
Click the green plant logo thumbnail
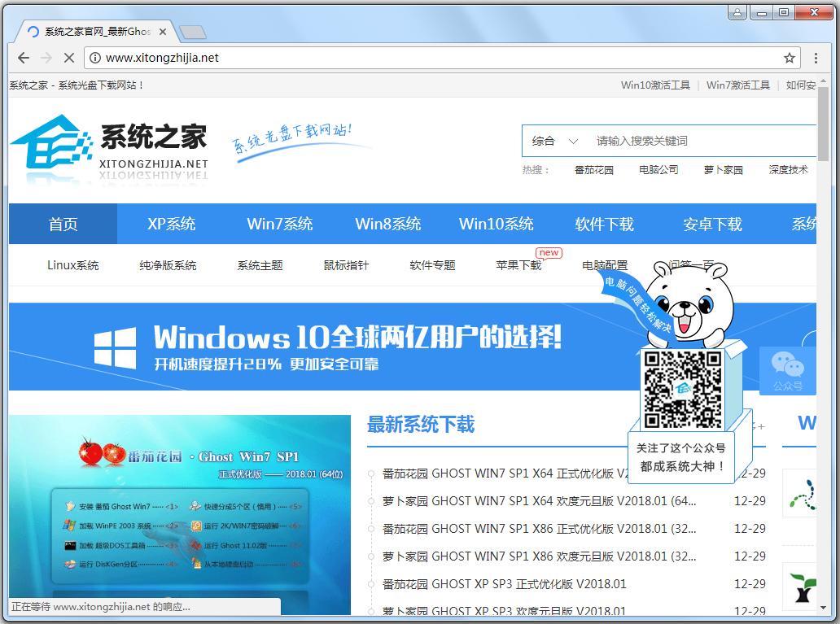tap(802, 587)
